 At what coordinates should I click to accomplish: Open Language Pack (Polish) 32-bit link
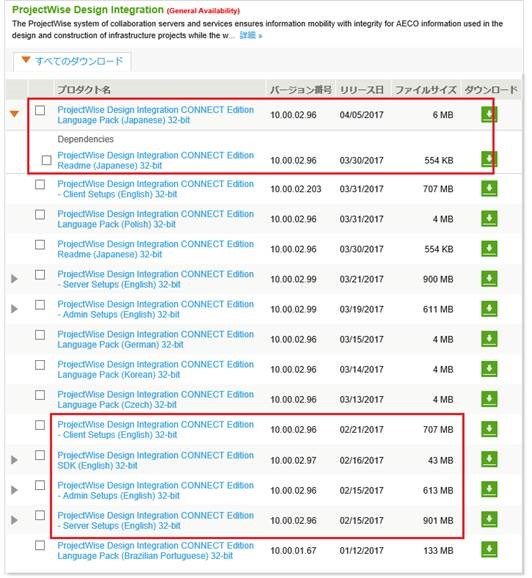point(156,219)
